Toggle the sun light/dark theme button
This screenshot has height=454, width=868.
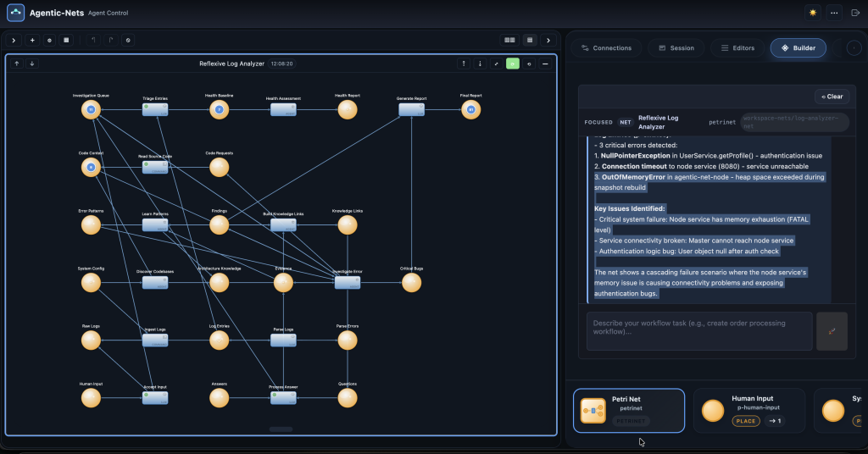pos(813,13)
